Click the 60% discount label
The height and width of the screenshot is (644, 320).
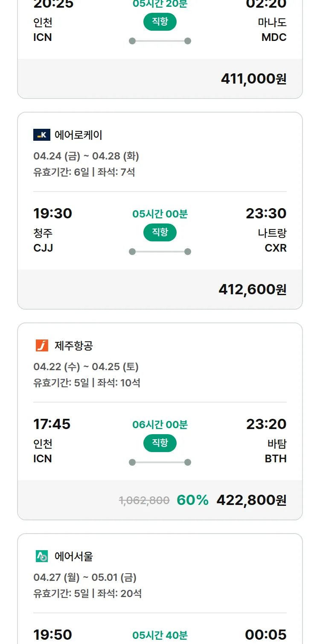click(x=192, y=500)
